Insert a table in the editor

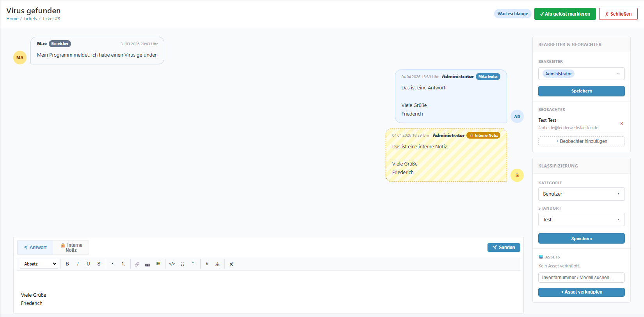pyautogui.click(x=158, y=264)
